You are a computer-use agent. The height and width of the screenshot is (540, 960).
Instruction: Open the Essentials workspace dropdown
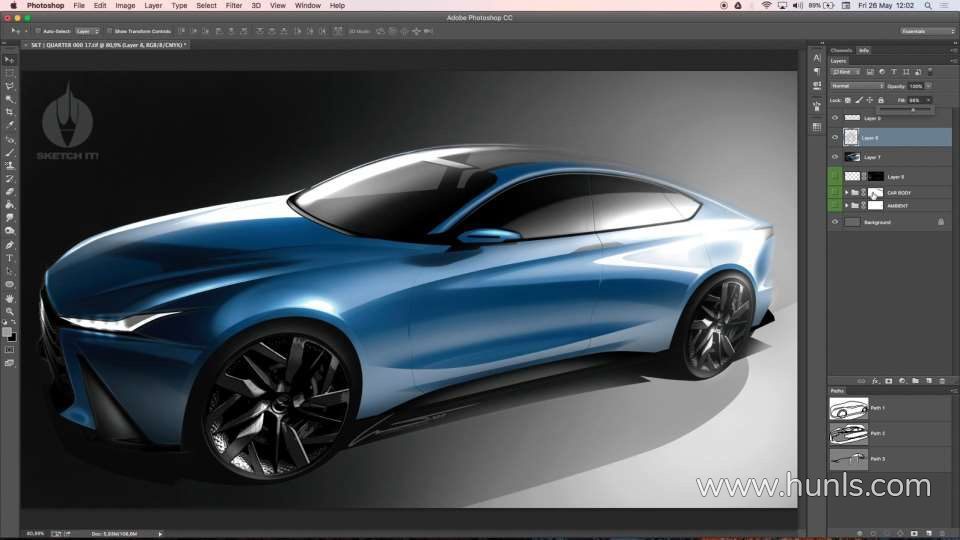click(927, 31)
